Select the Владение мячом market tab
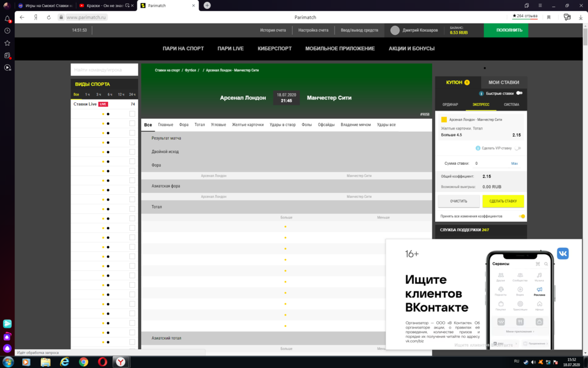Screen dimensions: 588x368 click(356, 125)
